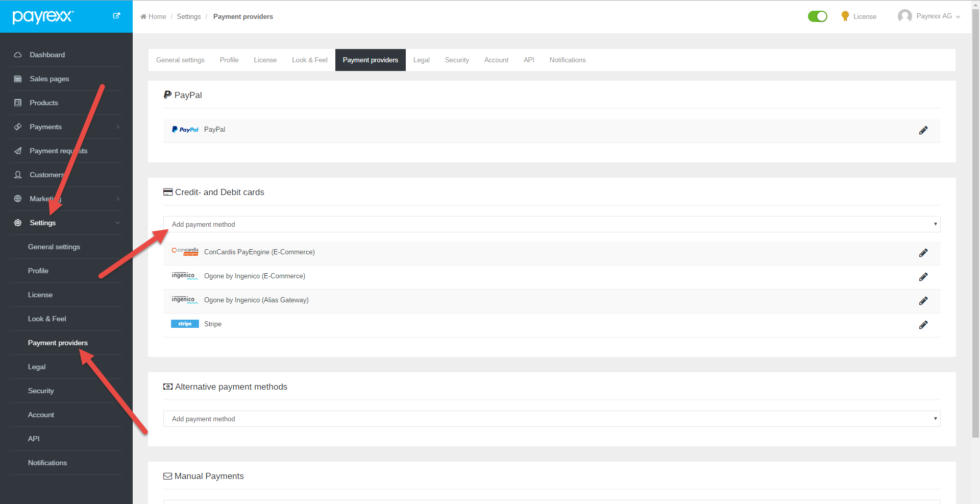Screen dimensions: 980x504
Task: Click the Settings gear icon
Action: [x=18, y=223]
